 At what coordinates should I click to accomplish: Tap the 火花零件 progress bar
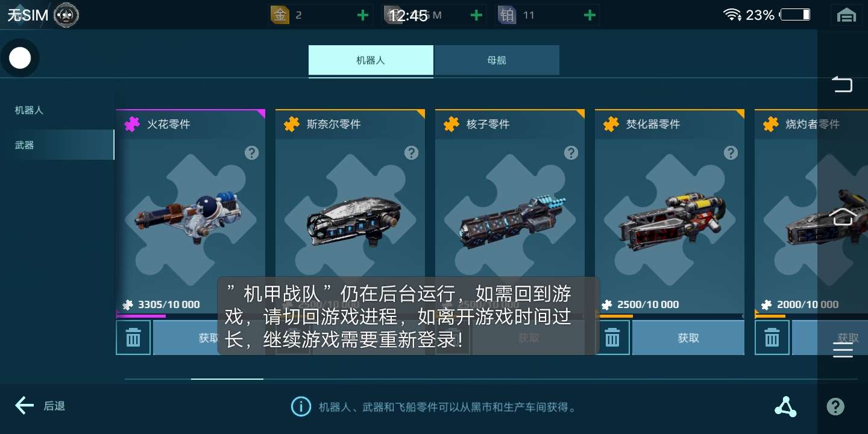pos(190,315)
